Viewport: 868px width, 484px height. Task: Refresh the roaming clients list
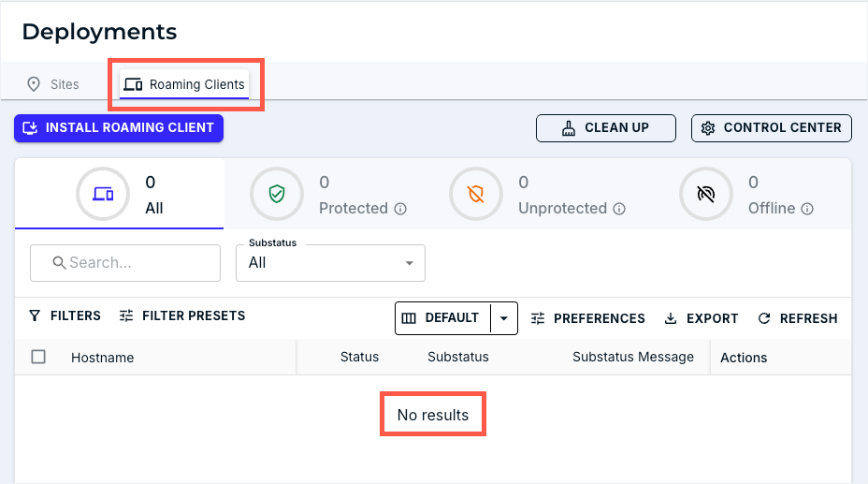[x=797, y=318]
